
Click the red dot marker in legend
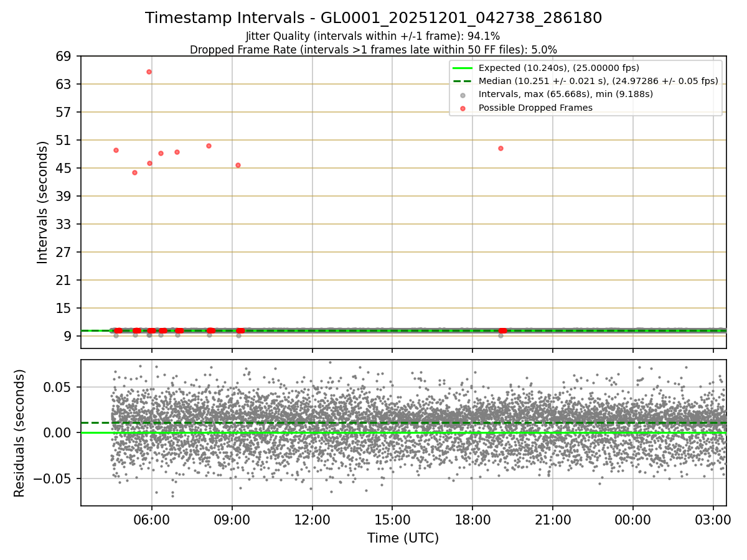pyautogui.click(x=463, y=108)
